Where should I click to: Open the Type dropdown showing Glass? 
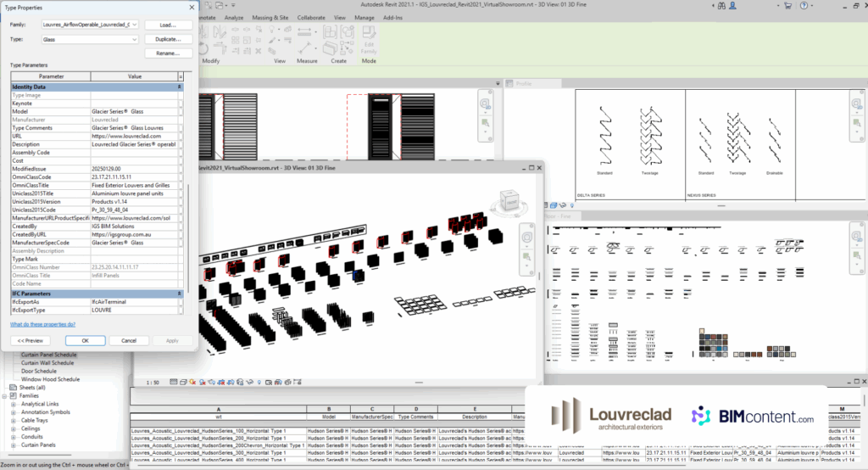(x=135, y=39)
